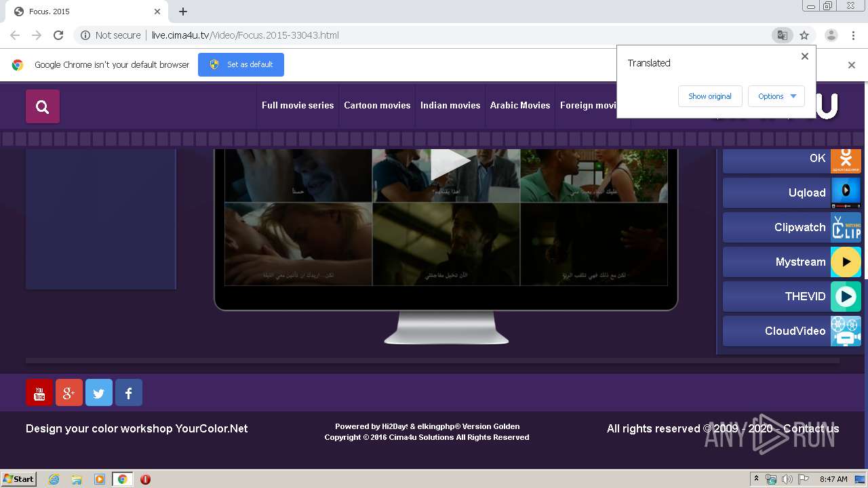Viewport: 868px width, 488px height.
Task: Open the Cartoon movies menu
Action: click(377, 105)
